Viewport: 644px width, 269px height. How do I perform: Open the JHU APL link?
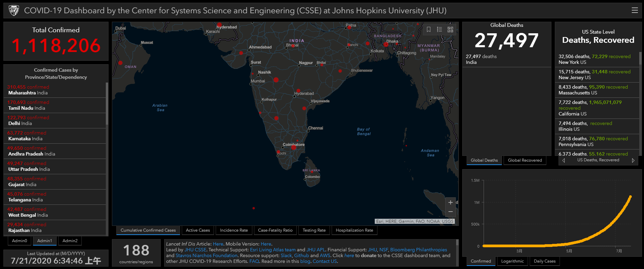point(316,250)
